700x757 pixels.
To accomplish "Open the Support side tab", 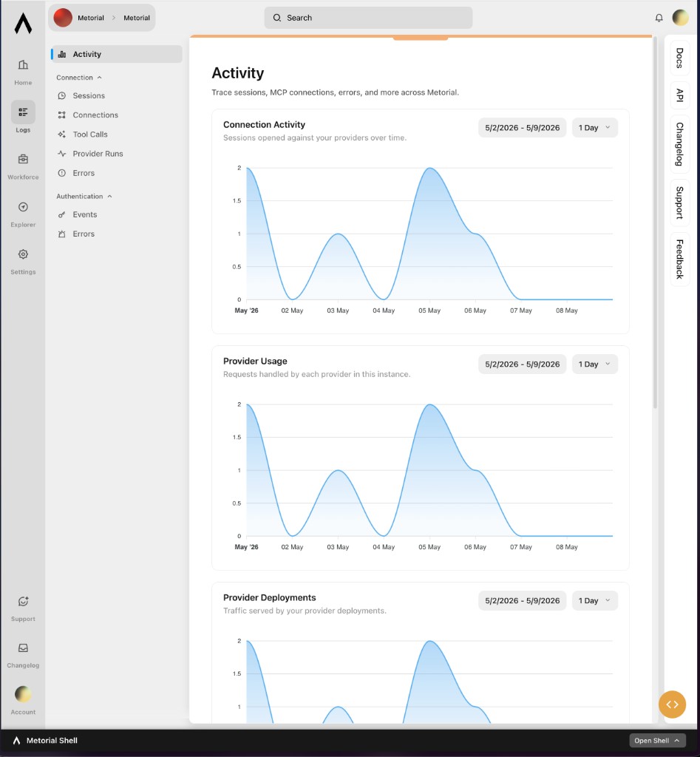I will pos(680,203).
